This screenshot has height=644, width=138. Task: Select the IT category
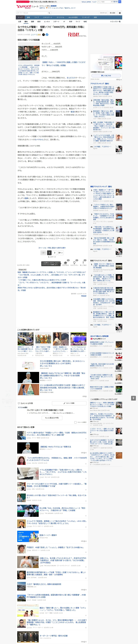pyautogui.click(x=64, y=21)
